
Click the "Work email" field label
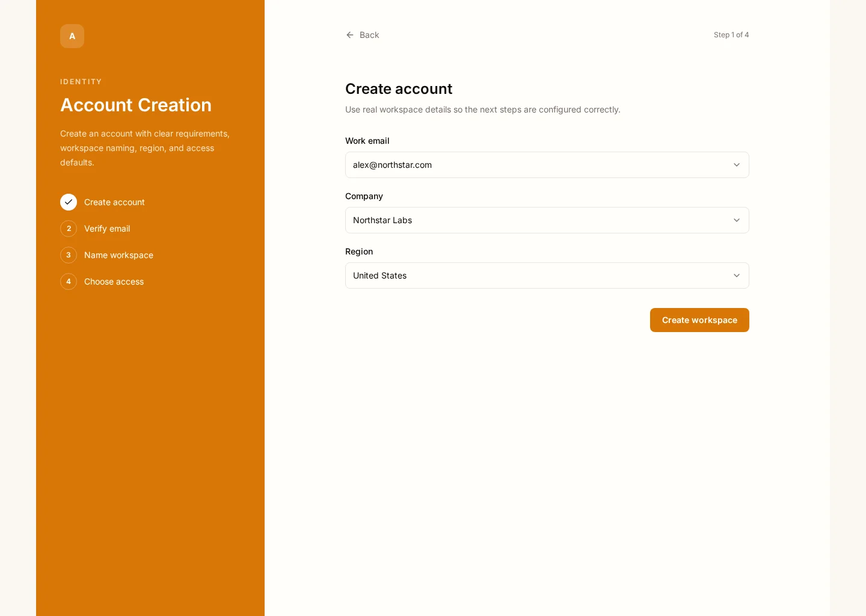pos(367,141)
